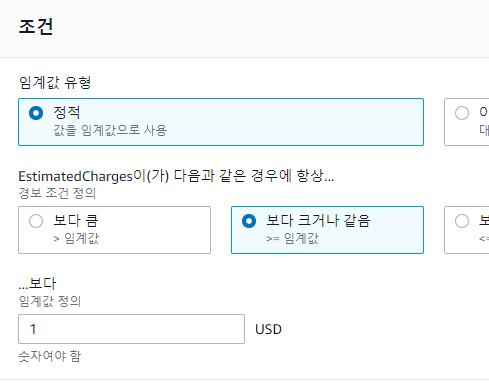The width and height of the screenshot is (489, 383).
Task: Click the 값을 임계값으로 사용 description text
Action: pos(110,130)
